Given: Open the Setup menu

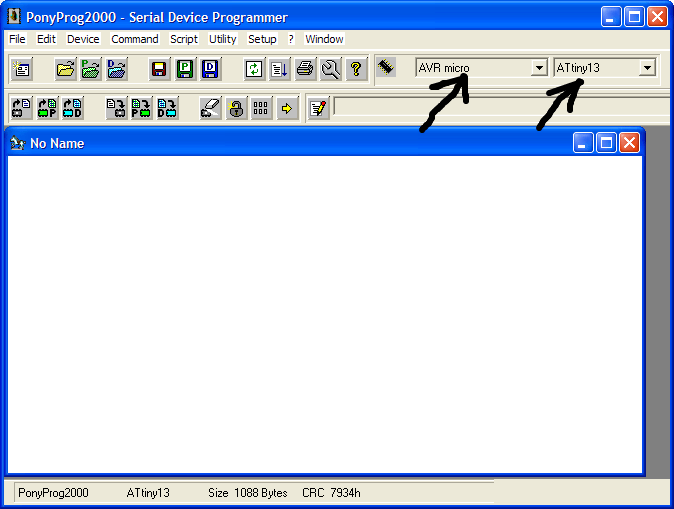Looking at the screenshot, I should 262,39.
